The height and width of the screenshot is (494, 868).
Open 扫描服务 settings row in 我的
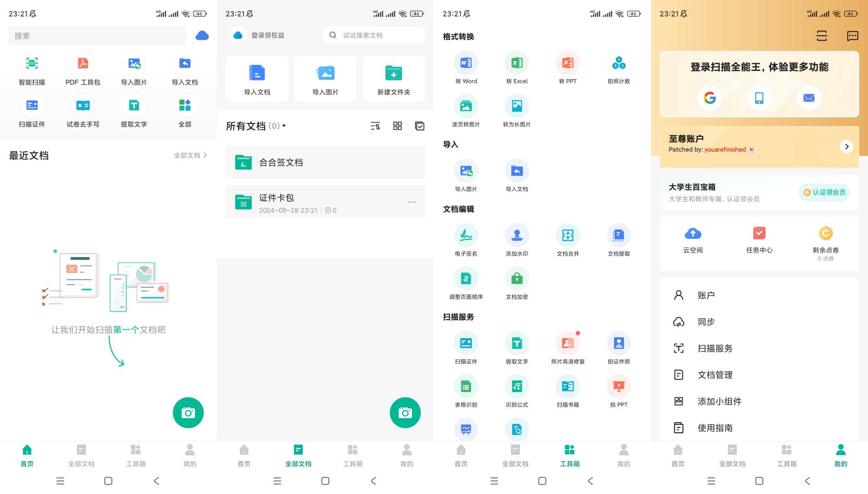click(x=759, y=349)
